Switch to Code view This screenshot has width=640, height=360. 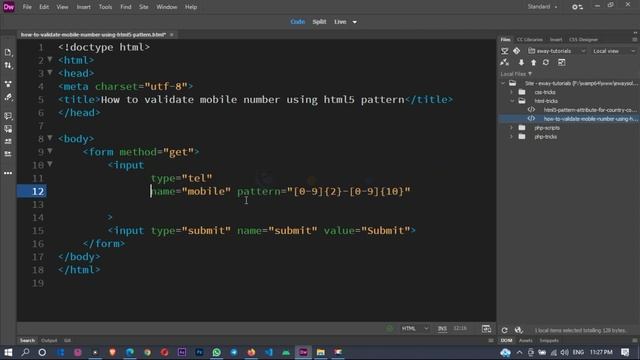[298, 22]
